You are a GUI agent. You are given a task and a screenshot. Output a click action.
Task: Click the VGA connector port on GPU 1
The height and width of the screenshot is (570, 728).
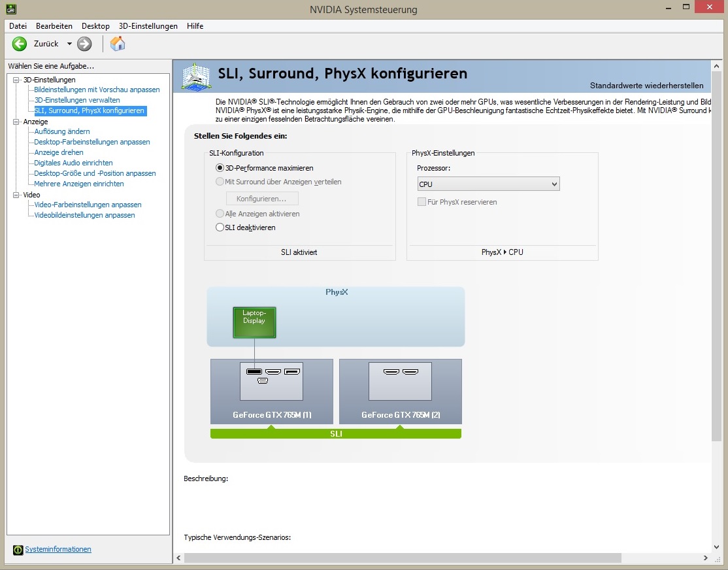pyautogui.click(x=262, y=380)
